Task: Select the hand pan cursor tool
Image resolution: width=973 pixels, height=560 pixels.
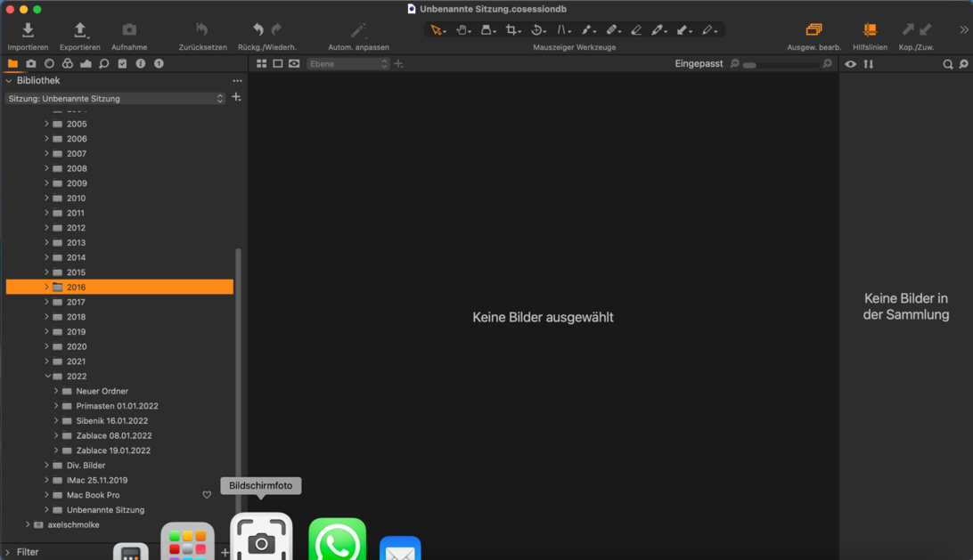Action: click(x=462, y=30)
